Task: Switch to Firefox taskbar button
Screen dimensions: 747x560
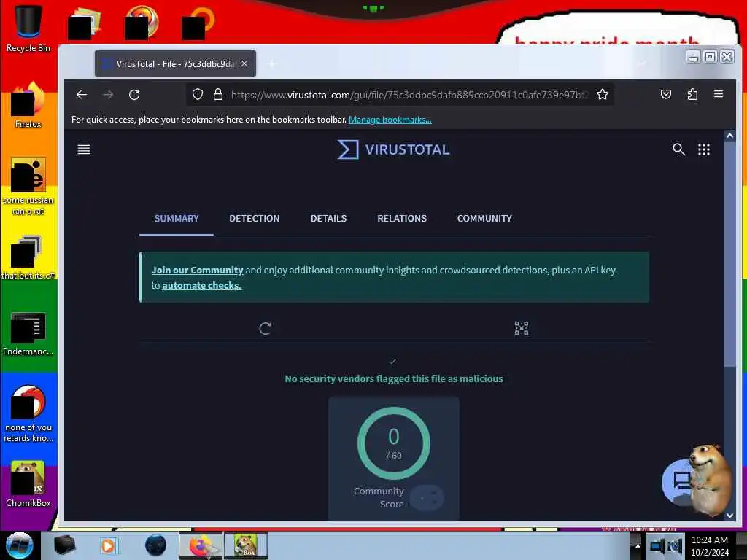Action: [x=201, y=545]
